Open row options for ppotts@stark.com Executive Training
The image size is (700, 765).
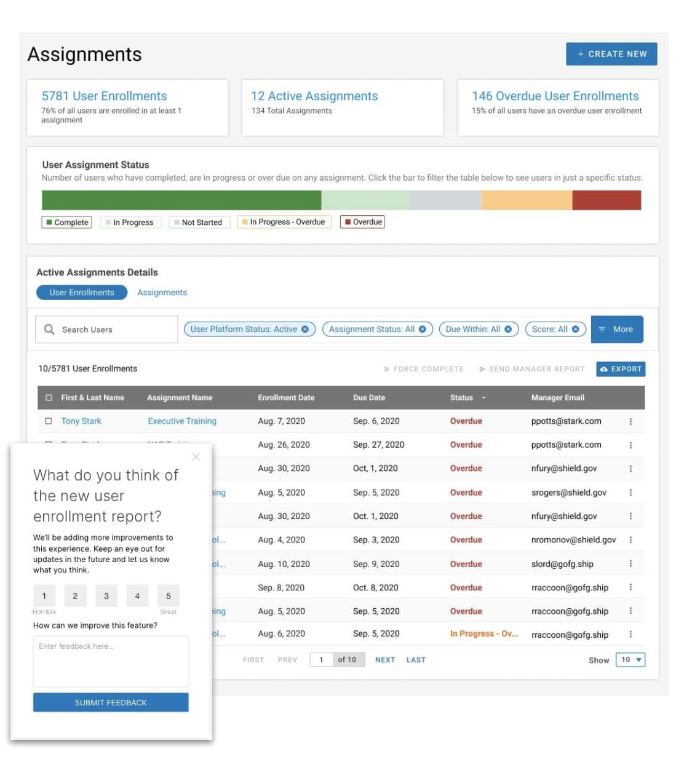630,421
